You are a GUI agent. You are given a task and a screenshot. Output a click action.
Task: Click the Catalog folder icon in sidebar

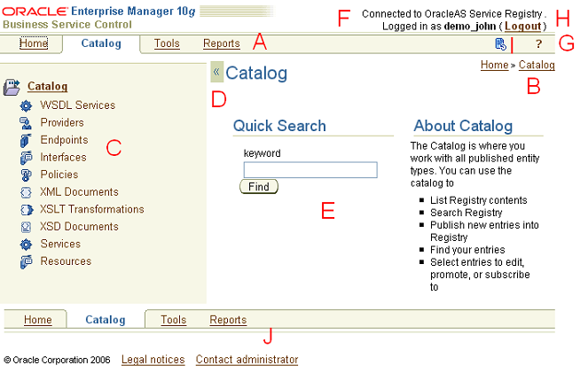(12, 87)
